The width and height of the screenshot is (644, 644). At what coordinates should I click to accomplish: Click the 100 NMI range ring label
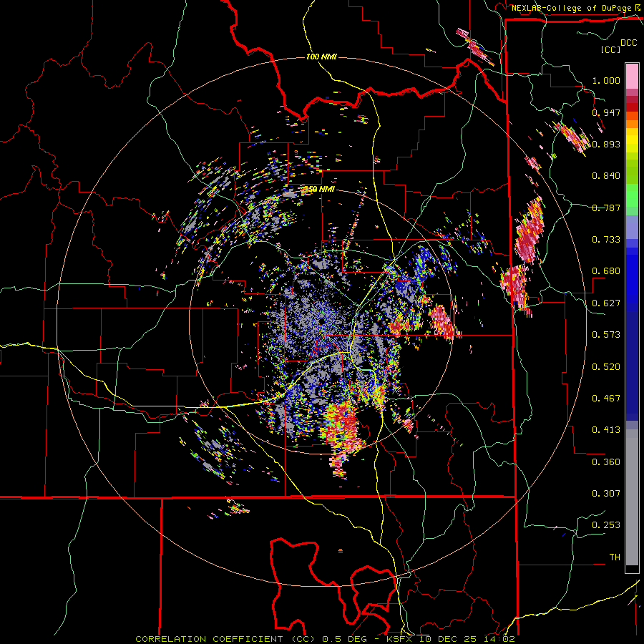[321, 57]
